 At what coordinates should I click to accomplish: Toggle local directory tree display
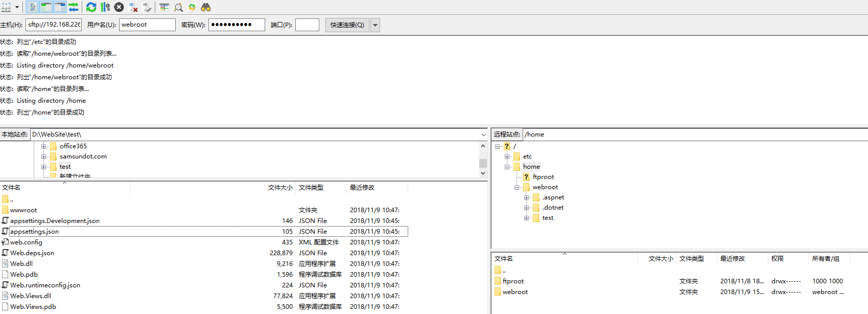46,7
